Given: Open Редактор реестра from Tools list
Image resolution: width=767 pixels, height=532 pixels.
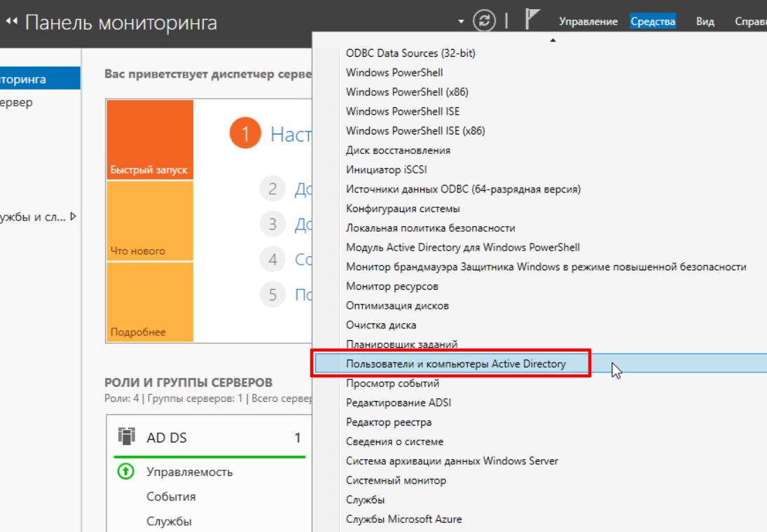Looking at the screenshot, I should [388, 422].
